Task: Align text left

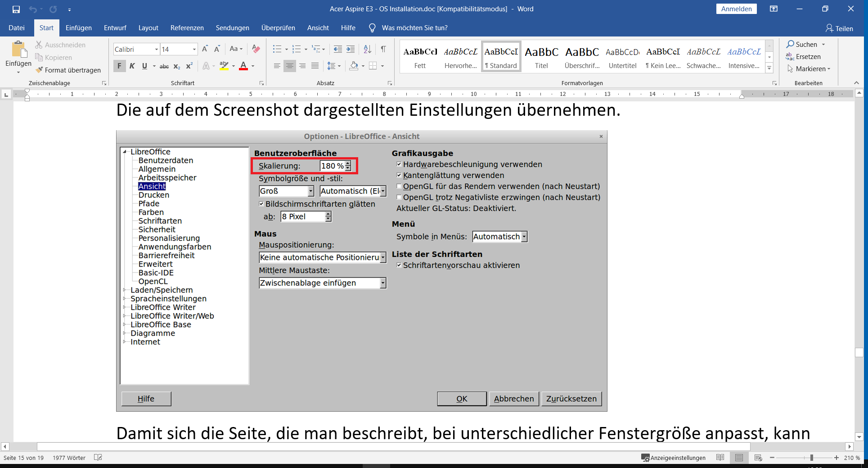Action: click(277, 66)
